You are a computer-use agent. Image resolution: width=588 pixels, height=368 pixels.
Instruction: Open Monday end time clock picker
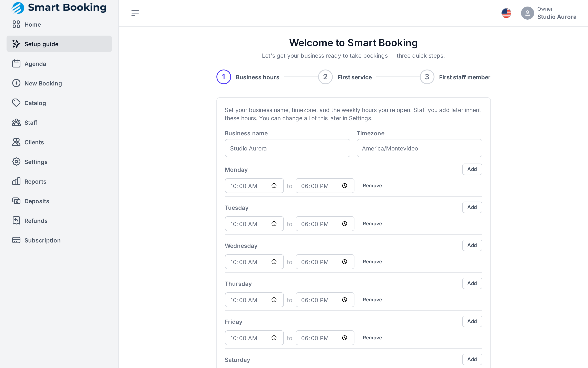[x=345, y=186]
